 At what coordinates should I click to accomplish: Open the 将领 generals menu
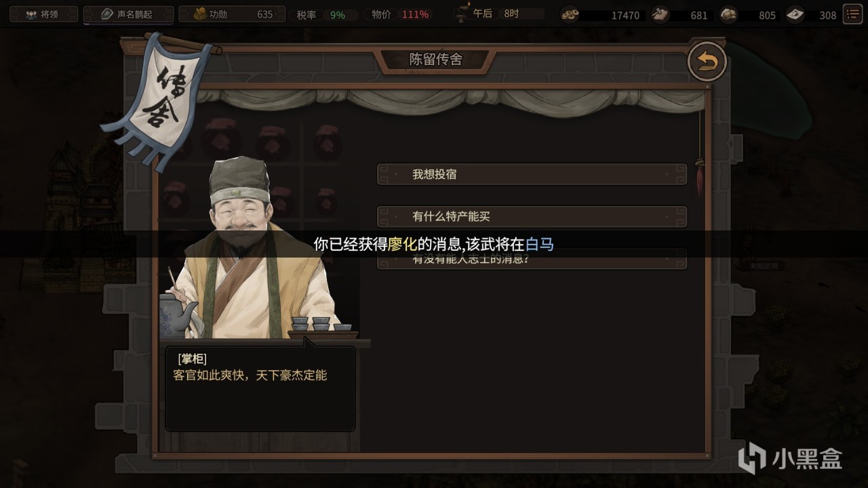pyautogui.click(x=43, y=14)
